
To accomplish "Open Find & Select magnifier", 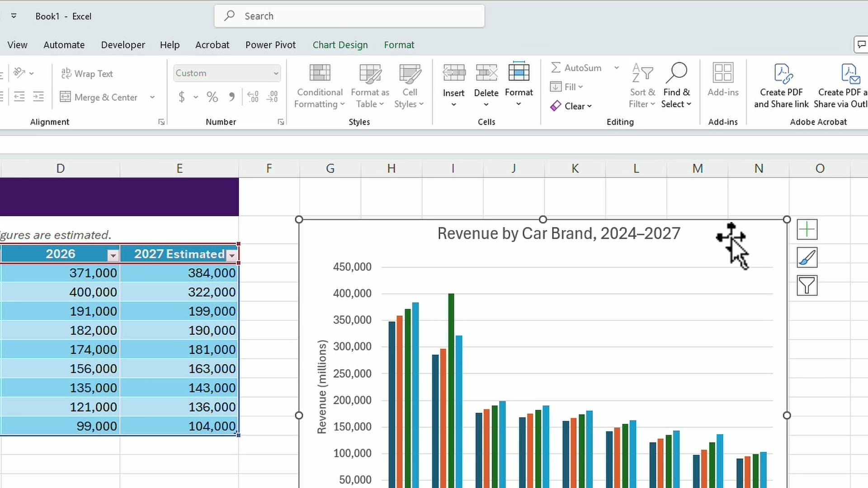I will coord(676,86).
